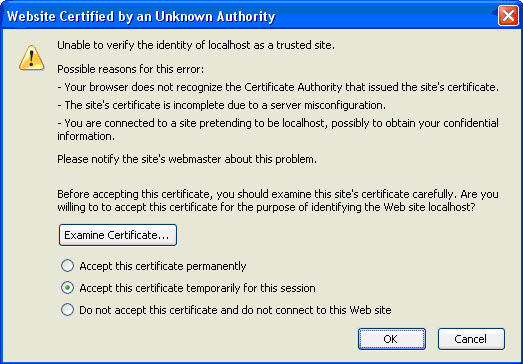Click the 'Website Certified by an Unknown Authority' title
The height and width of the screenshot is (364, 523).
pos(141,16)
